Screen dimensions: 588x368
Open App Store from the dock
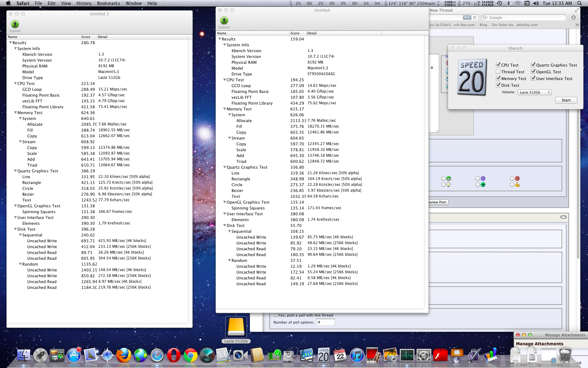click(74, 356)
